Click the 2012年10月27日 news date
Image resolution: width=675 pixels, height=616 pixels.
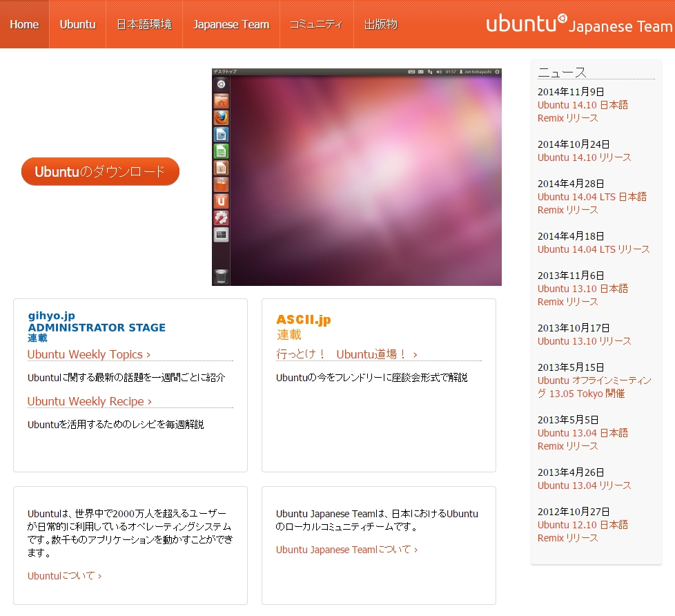[x=574, y=511]
